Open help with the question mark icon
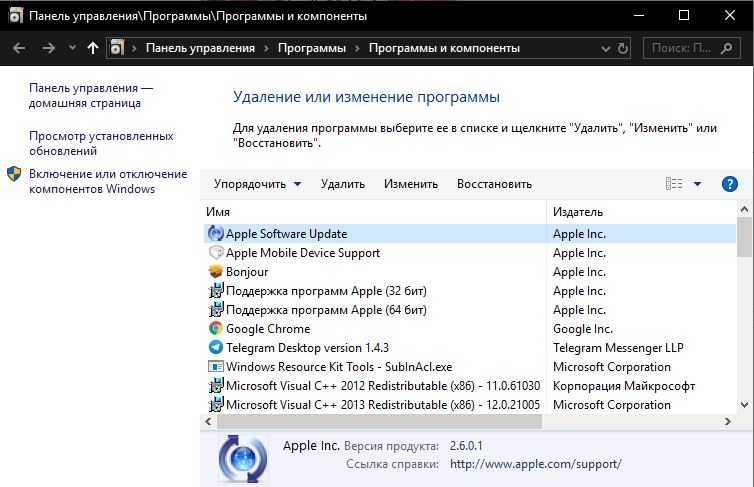The image size is (754, 487). coord(729,184)
